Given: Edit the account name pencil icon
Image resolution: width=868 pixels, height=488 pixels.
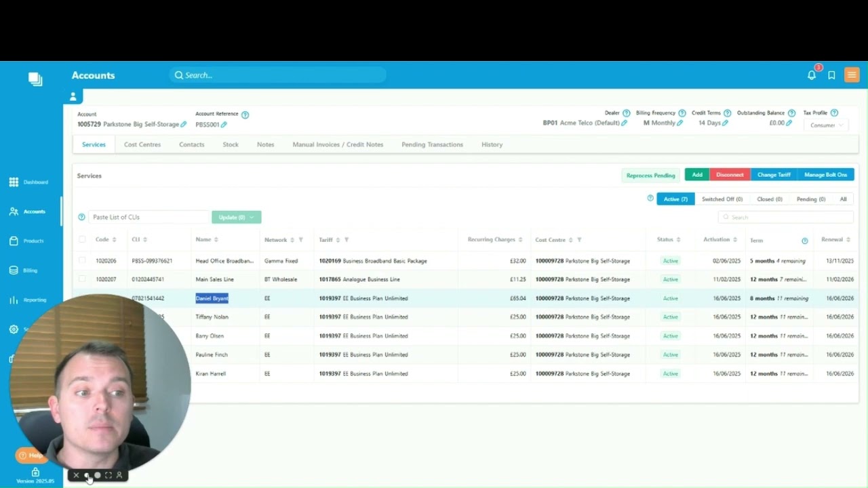Looking at the screenshot, I should (x=184, y=124).
